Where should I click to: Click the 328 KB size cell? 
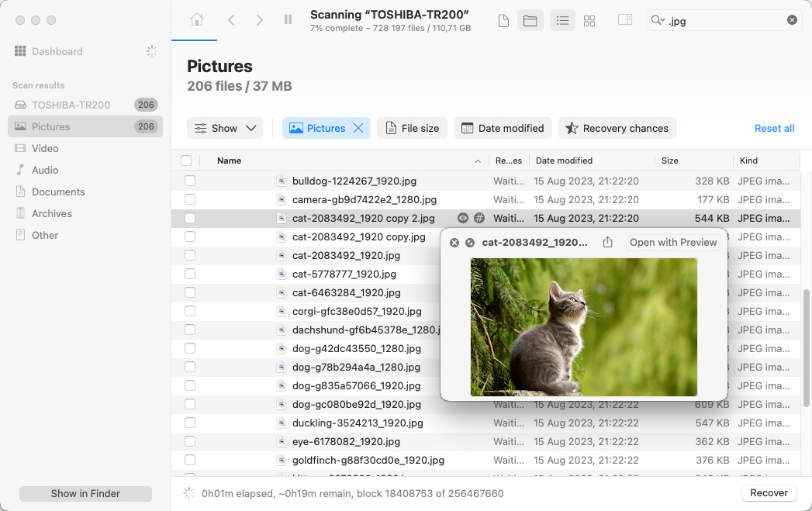[x=712, y=181]
